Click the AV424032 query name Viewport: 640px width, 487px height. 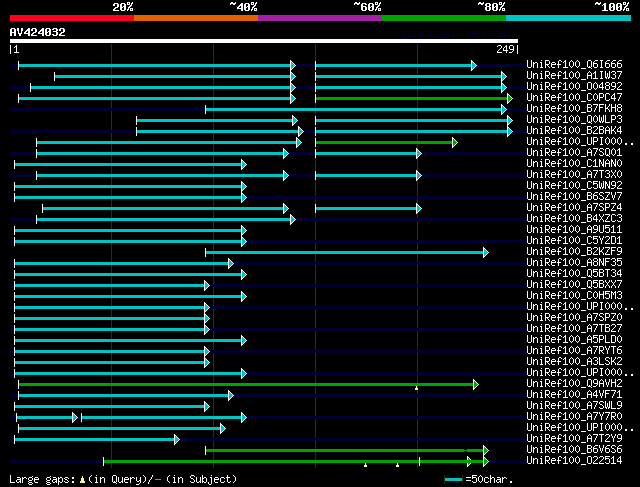coord(38,32)
